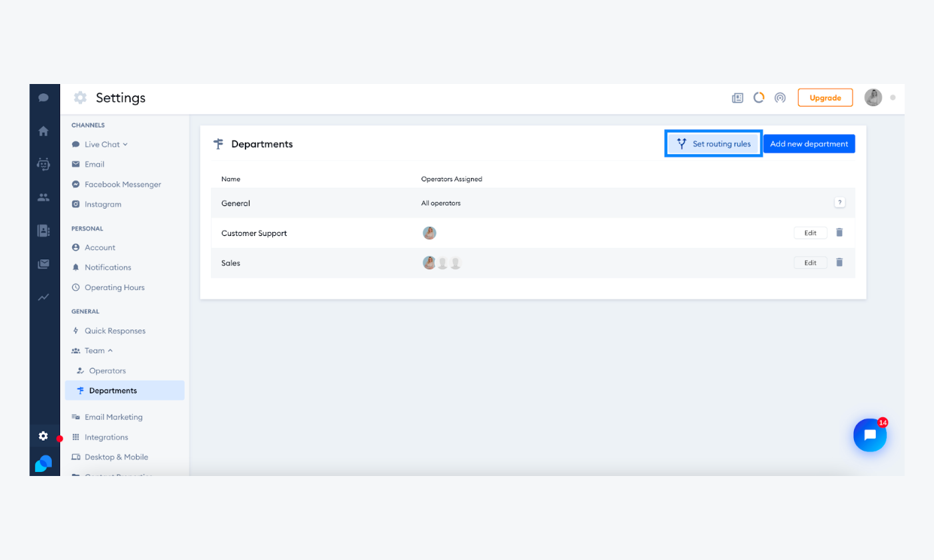Click the Tidio logo at sidebar bottom
Viewport: 934px width, 560px height.
43,464
